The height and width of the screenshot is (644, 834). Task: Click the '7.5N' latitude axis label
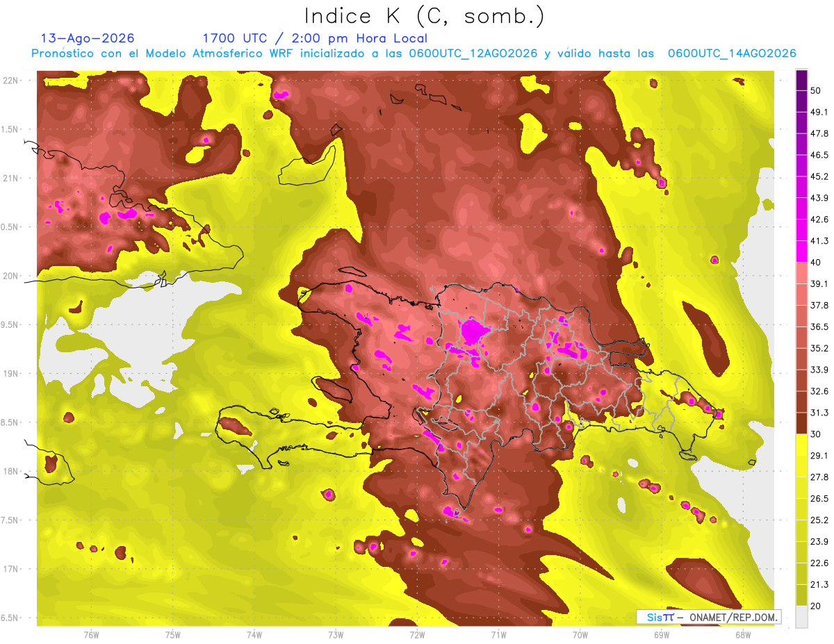10,520
